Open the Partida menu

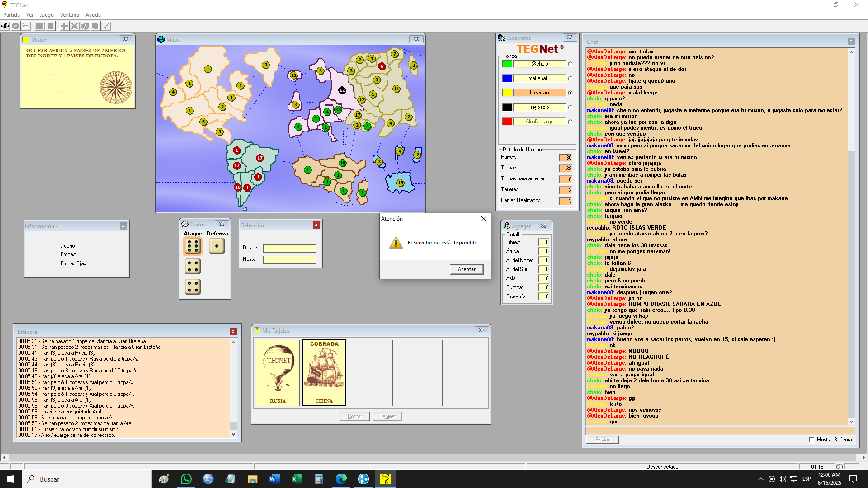click(x=11, y=15)
